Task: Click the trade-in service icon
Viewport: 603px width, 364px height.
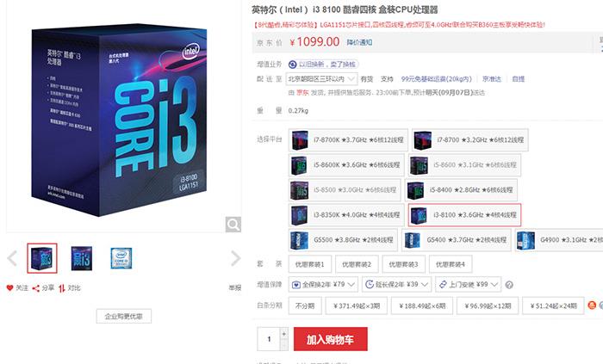Action: coord(293,65)
